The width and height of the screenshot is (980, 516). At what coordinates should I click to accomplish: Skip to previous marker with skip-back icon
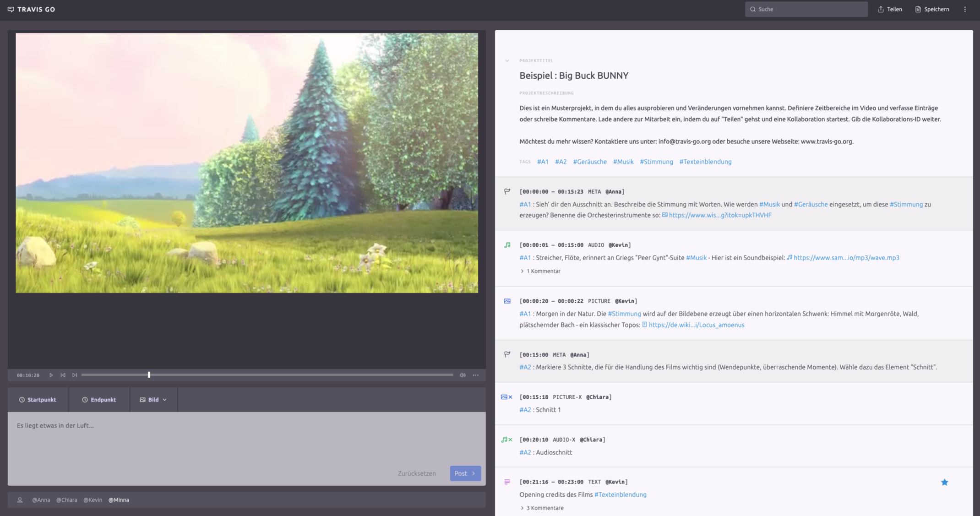tap(63, 375)
